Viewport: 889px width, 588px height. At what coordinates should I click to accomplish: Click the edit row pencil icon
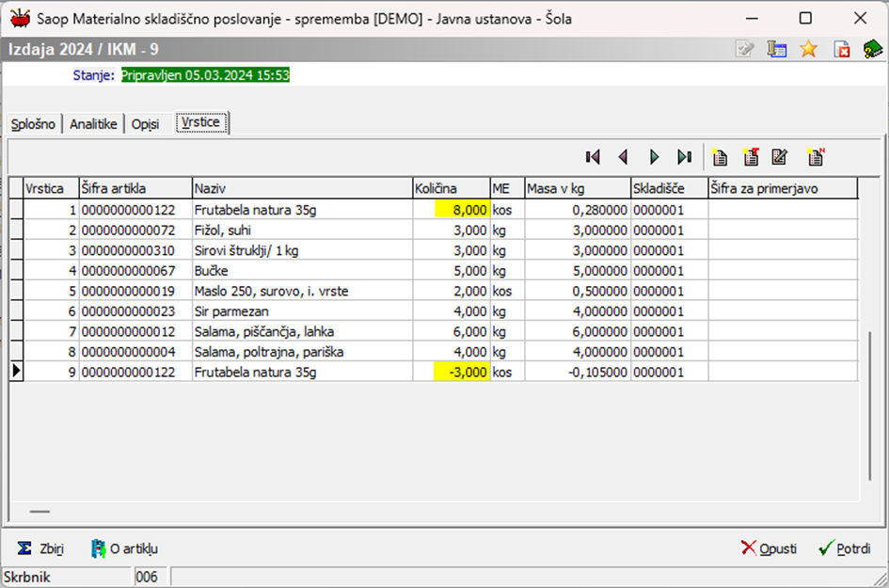point(780,157)
